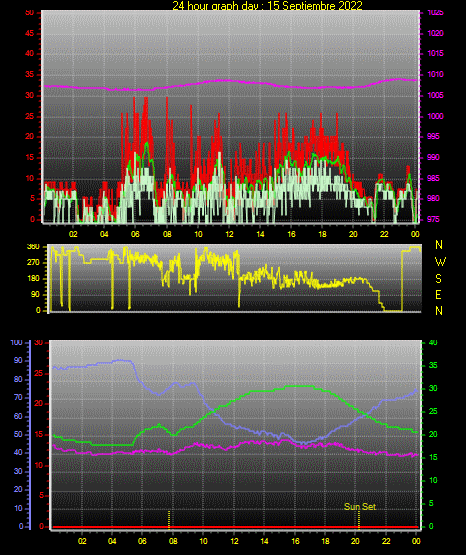Click the graph title '15 Septiembre 2022'
Image resolution: width=466 pixels, height=555 pixels.
tap(315, 6)
